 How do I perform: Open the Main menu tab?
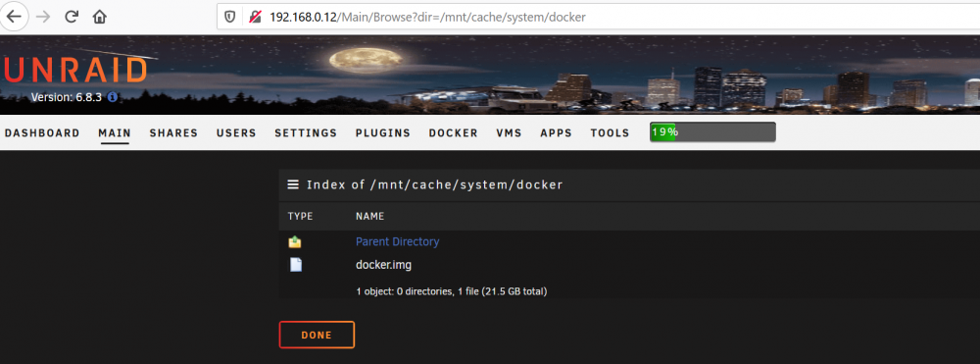click(115, 133)
